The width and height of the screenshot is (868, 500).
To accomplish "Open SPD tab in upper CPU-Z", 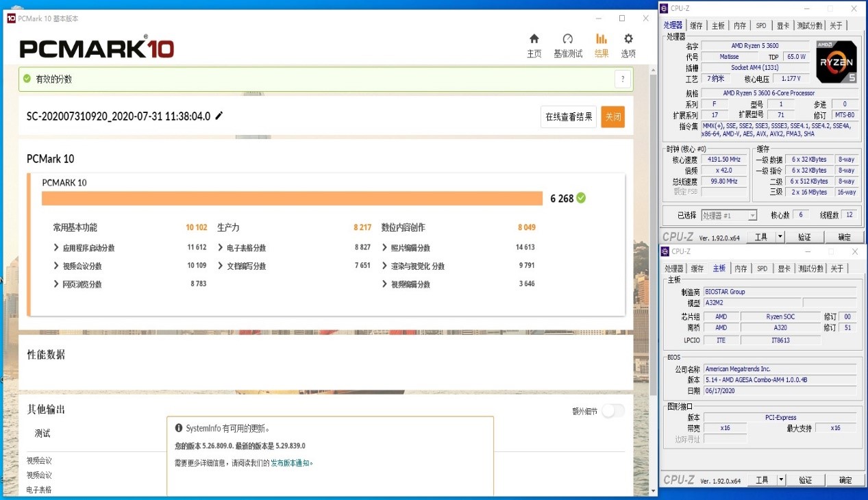I will point(761,25).
